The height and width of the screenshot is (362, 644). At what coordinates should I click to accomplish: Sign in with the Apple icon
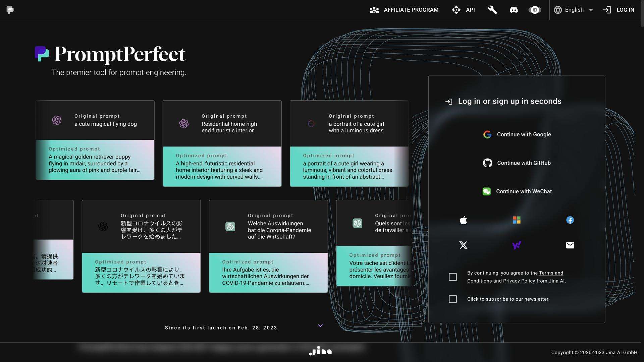(x=463, y=220)
